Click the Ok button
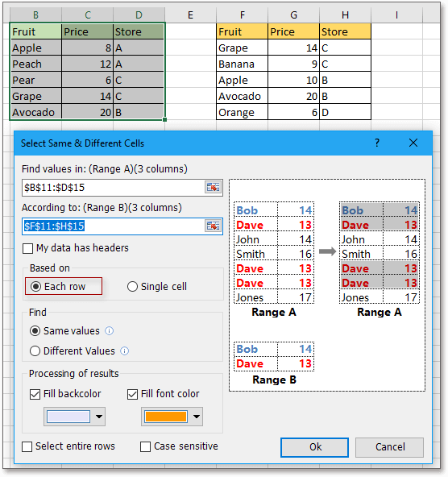The height and width of the screenshot is (477, 448). (x=314, y=447)
